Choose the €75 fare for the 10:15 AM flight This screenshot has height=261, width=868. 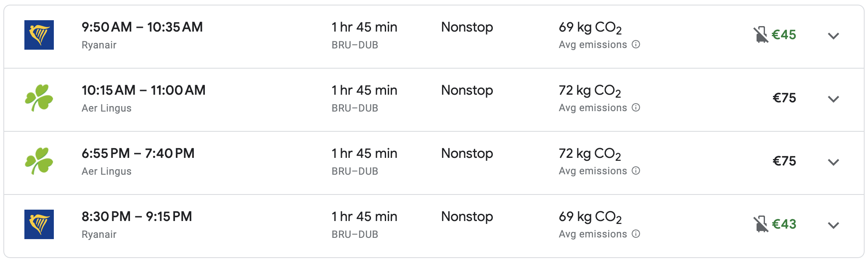(784, 98)
